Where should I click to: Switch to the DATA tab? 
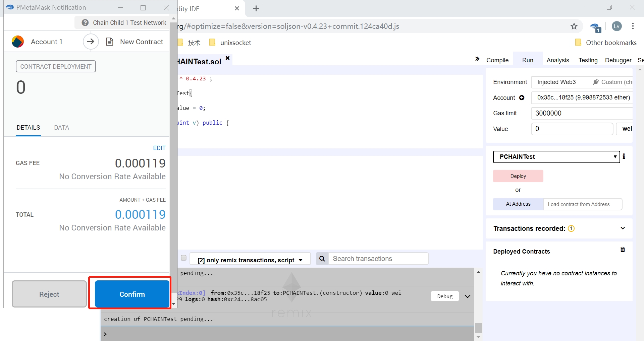(x=61, y=128)
